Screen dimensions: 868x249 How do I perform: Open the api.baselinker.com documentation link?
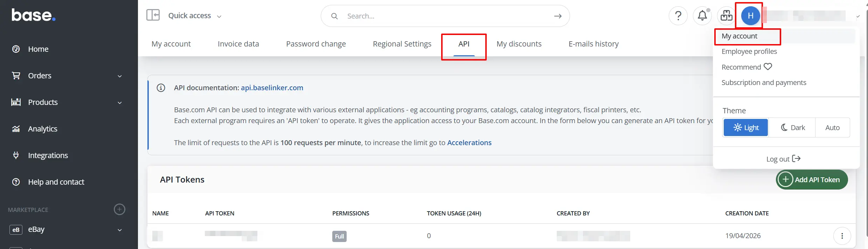click(272, 88)
